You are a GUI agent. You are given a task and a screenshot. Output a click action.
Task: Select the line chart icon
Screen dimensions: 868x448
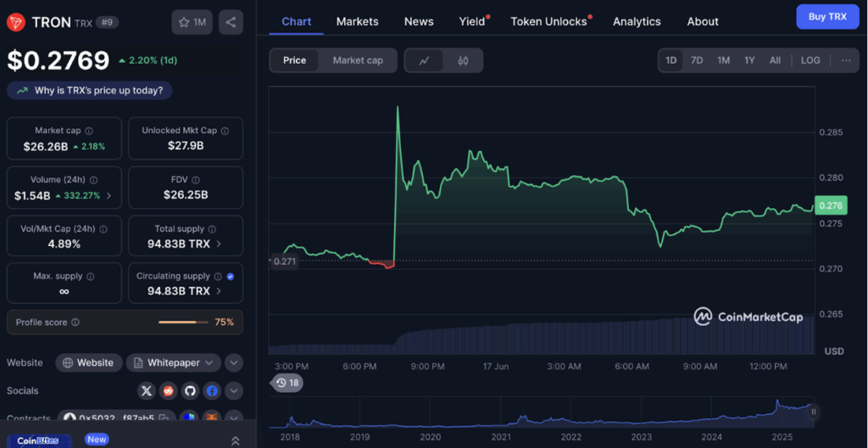(x=425, y=60)
